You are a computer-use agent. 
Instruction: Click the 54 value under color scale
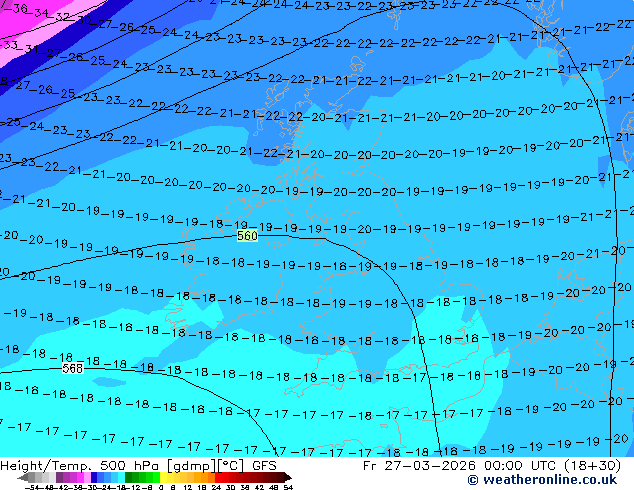click(288, 487)
